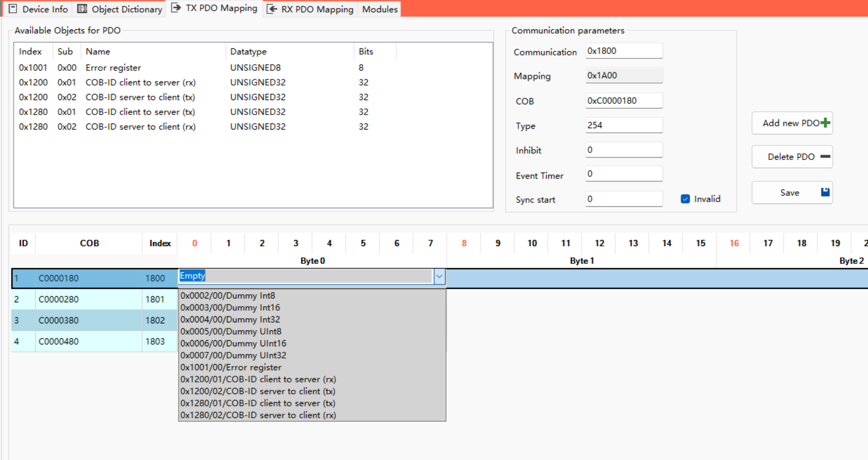
Task: Click the green plus icon on Add new PDO
Action: (x=825, y=123)
